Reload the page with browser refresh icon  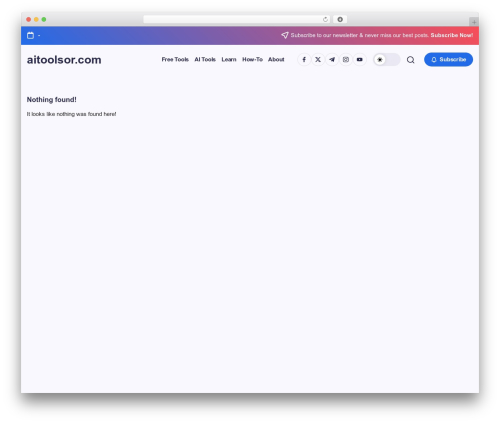(x=325, y=19)
